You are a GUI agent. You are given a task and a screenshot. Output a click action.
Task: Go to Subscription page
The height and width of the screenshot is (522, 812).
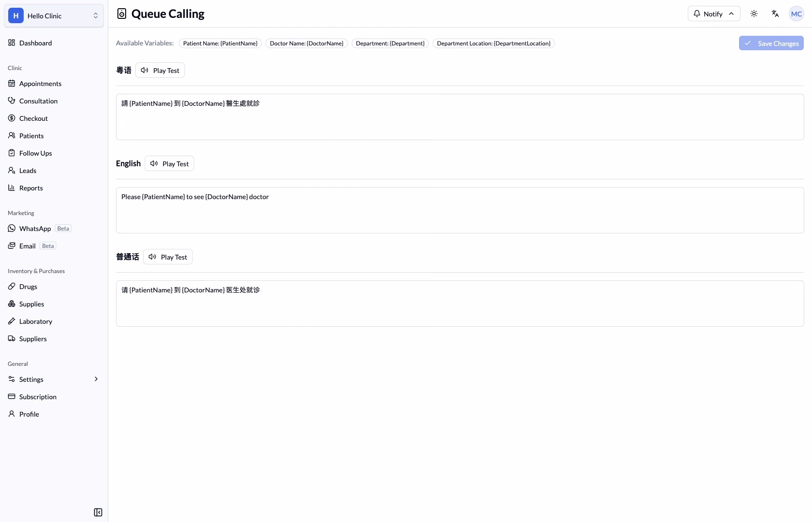pos(54,396)
